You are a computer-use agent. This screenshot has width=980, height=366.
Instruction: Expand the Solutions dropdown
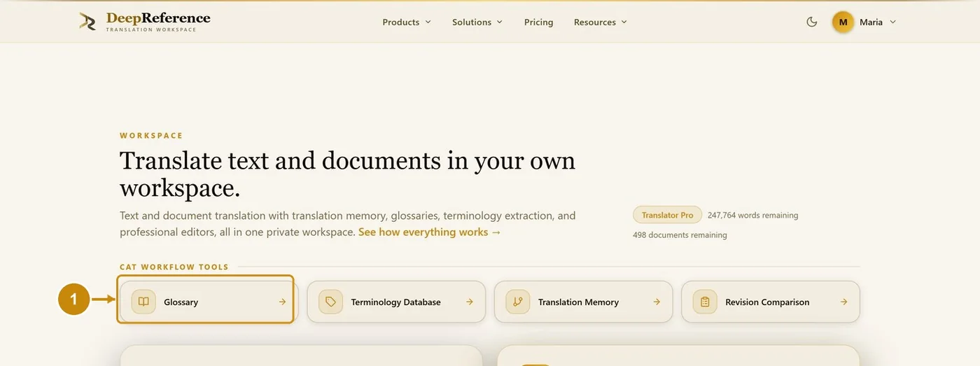click(x=477, y=22)
